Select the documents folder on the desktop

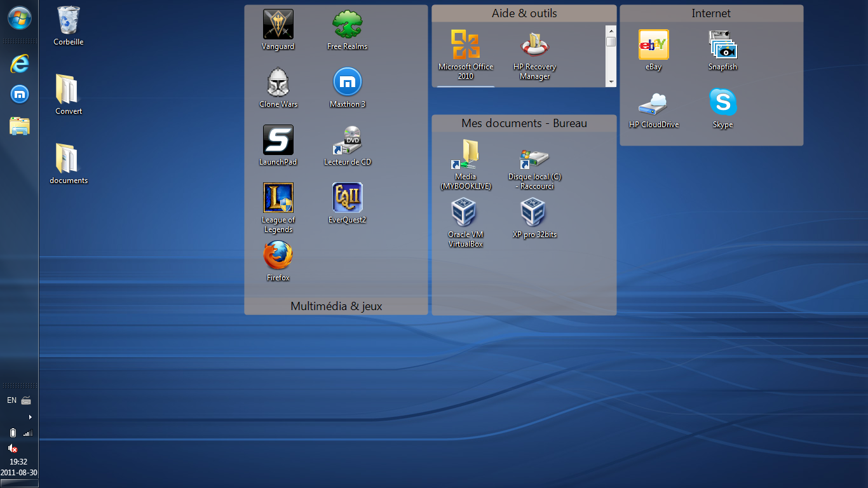coord(69,164)
